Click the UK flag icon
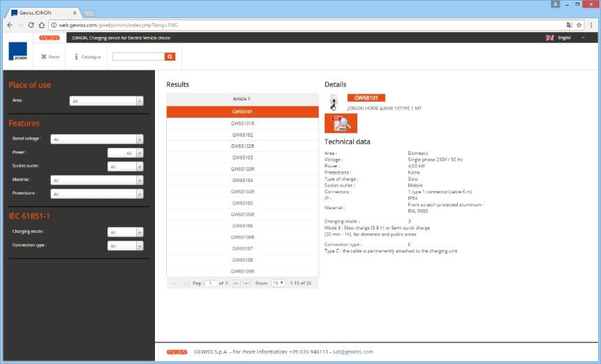Screen dimensions: 601x364 coord(549,38)
